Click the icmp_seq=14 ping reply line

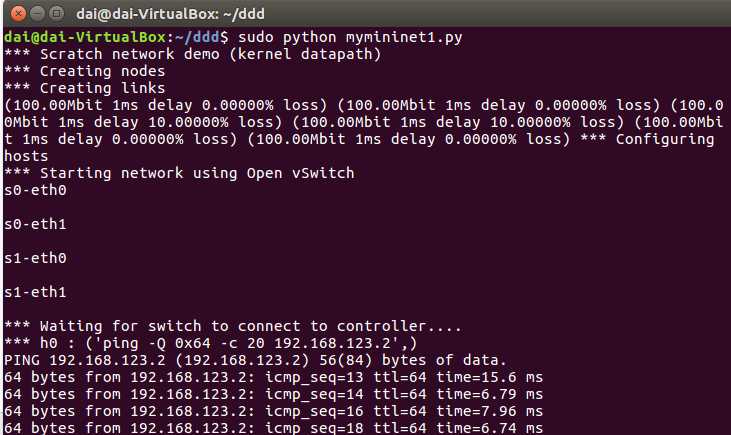click(273, 394)
